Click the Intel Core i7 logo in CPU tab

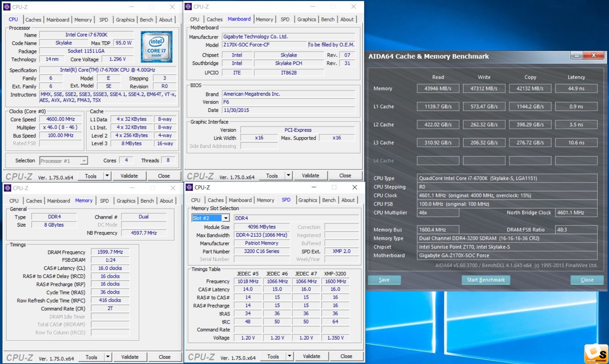(156, 47)
